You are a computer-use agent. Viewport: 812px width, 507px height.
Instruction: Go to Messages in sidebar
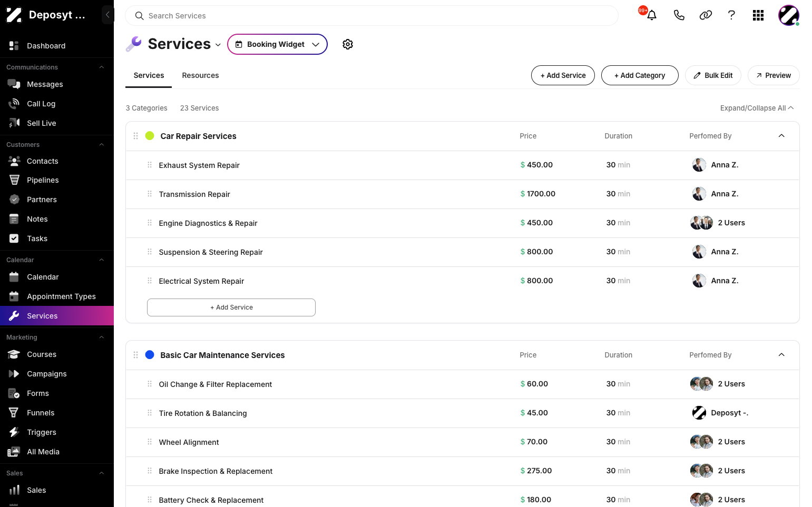pos(57,84)
